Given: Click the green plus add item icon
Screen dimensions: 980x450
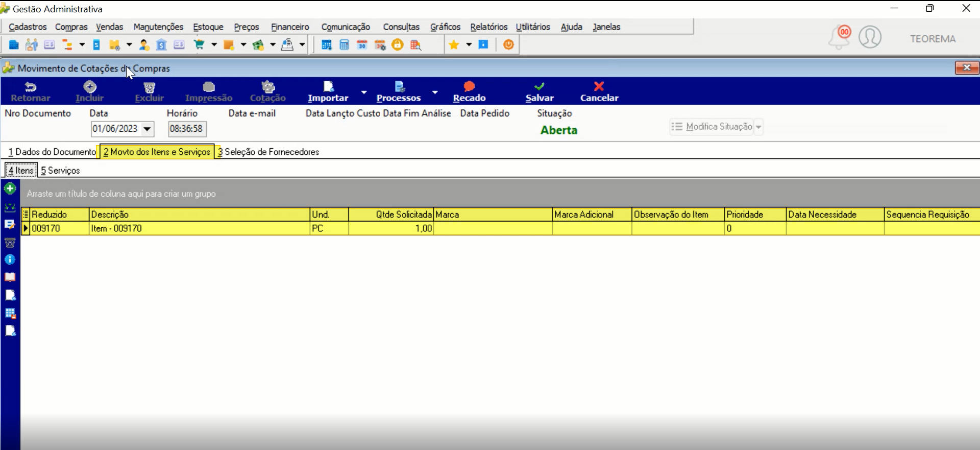Looking at the screenshot, I should (x=10, y=189).
